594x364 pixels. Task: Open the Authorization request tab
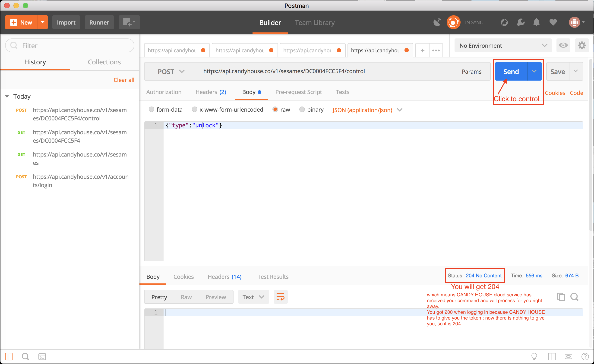[164, 92]
